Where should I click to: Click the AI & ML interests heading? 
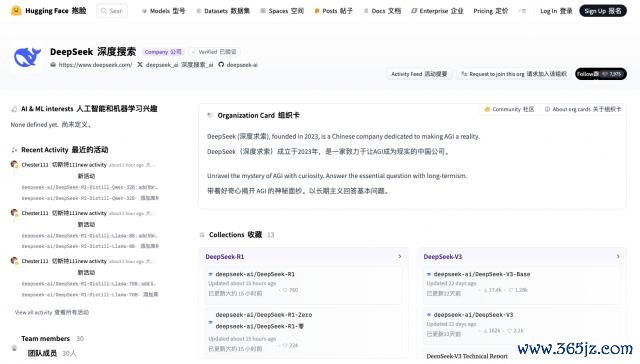[89, 109]
